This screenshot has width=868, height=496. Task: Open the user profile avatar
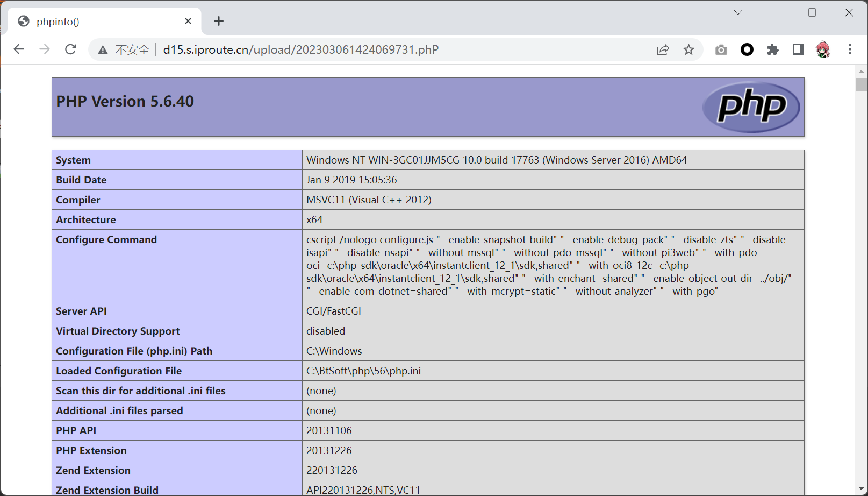(x=823, y=50)
